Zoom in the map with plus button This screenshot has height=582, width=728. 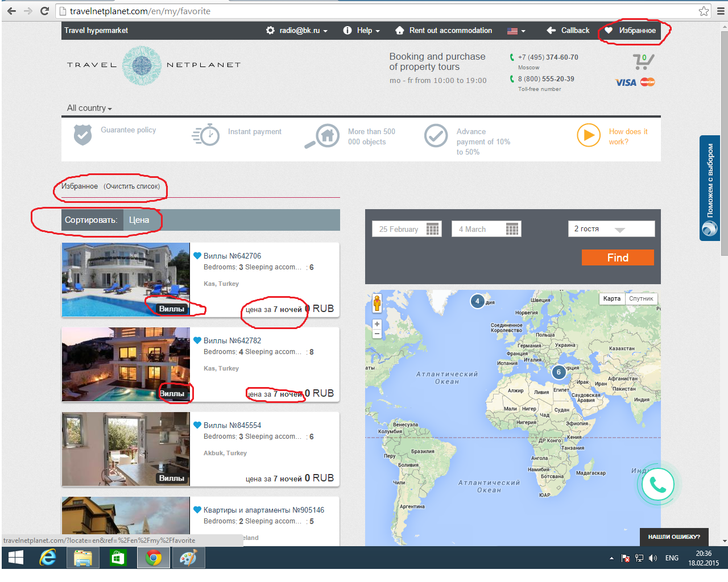point(377,324)
